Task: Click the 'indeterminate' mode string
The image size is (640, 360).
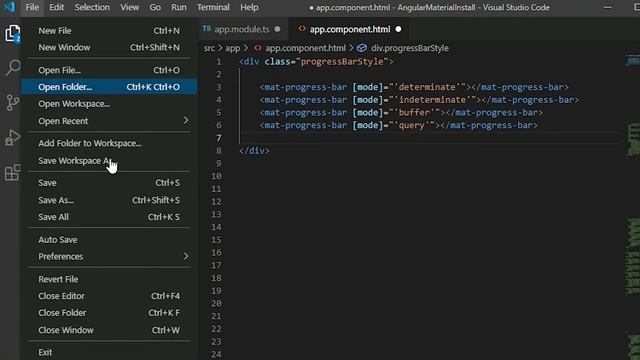Action: (433, 100)
